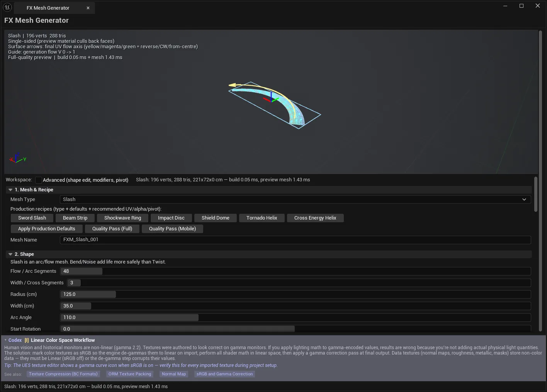Apply the Sword Slash recipe

tap(32, 218)
